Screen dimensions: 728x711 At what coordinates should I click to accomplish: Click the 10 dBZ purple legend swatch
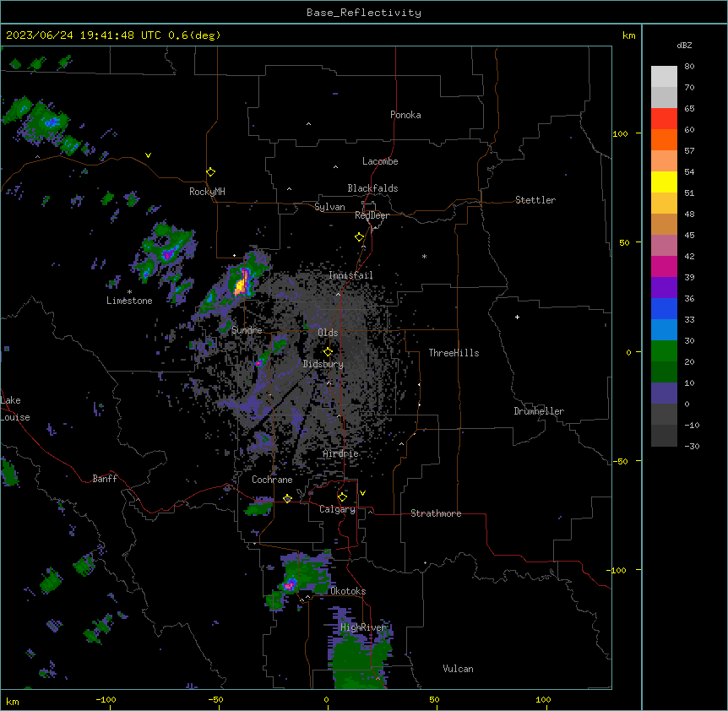[x=664, y=393]
